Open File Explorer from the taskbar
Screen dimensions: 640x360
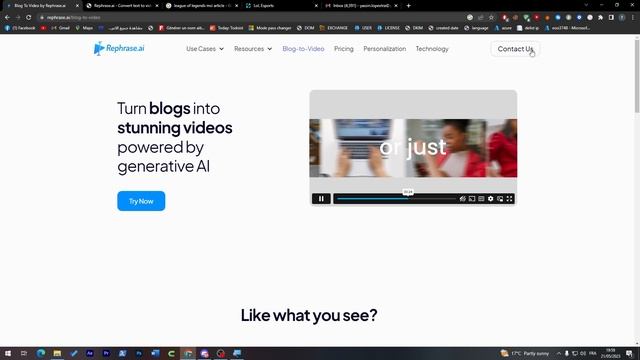point(57,353)
